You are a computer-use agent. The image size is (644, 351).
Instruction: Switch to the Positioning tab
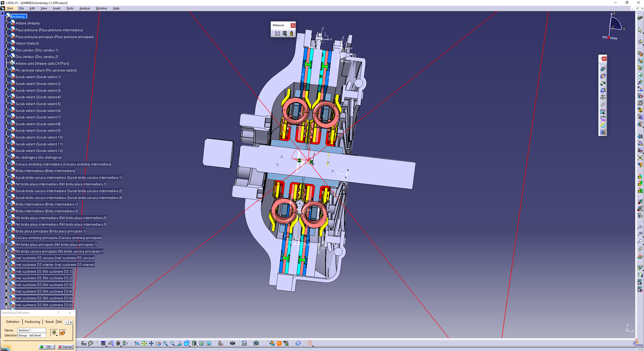(32, 322)
